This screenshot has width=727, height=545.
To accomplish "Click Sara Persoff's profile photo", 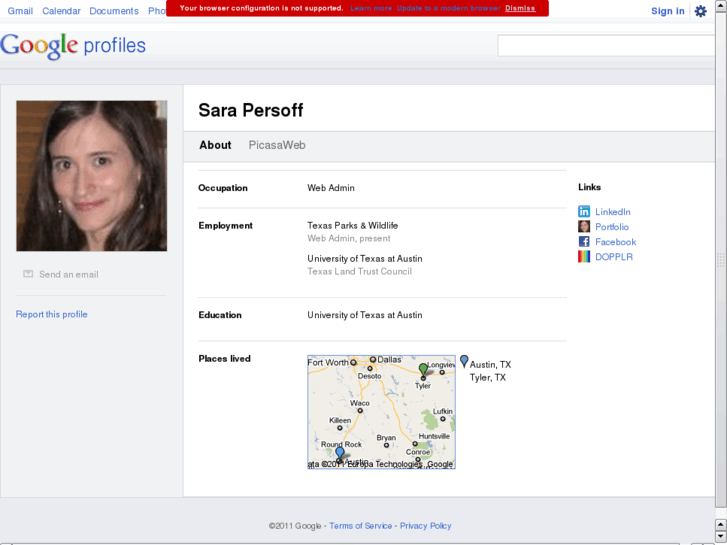I will coord(92,176).
